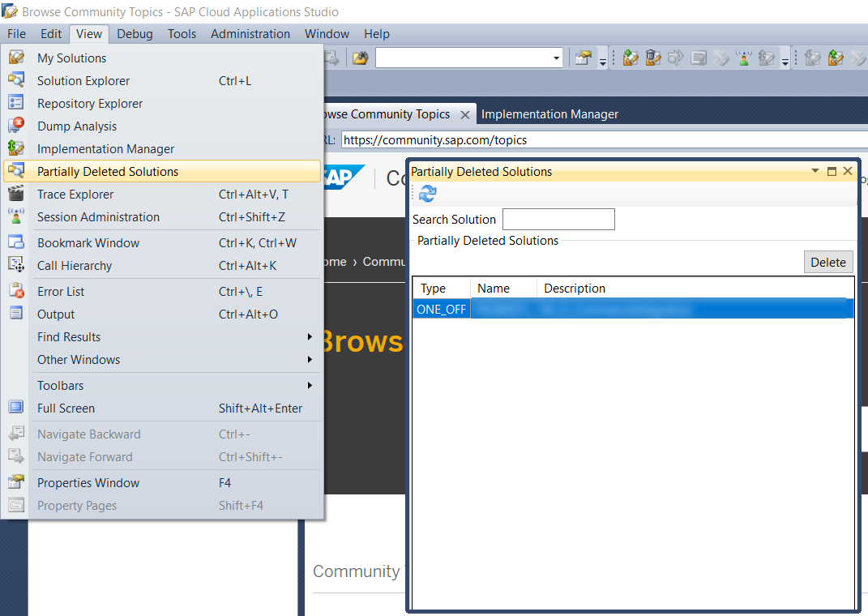Click the Session Administration antenna icon in the View menu

click(x=16, y=216)
